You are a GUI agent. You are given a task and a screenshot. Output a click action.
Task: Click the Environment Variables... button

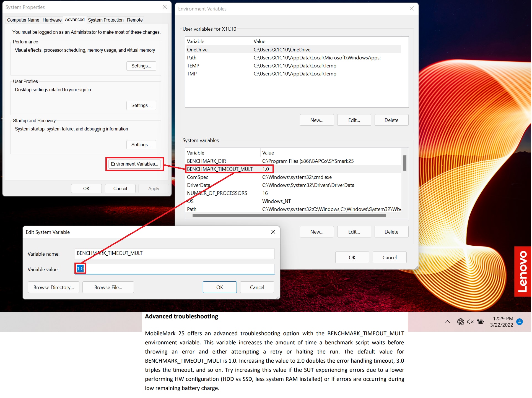tap(134, 164)
